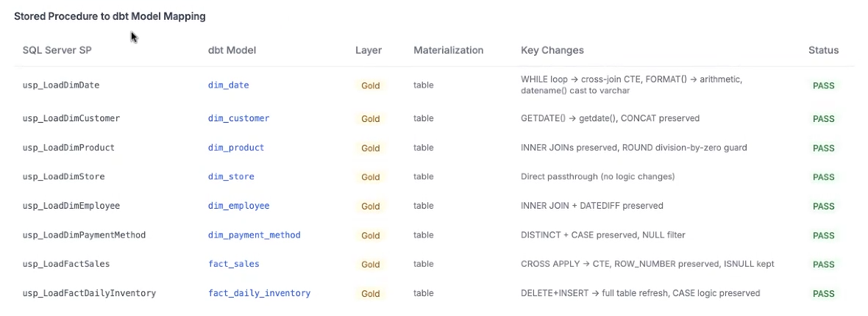Click the PASS status for usp_LoadDimStore
This screenshot has width=868, height=316.
[x=823, y=177]
